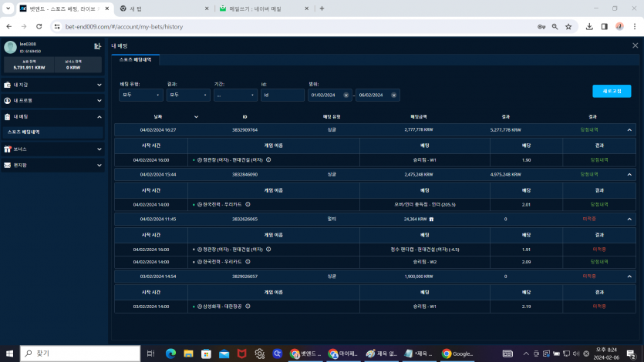Screen dimensions: 644x362
Task: Open the profile section icon
Action: [x=7, y=100]
